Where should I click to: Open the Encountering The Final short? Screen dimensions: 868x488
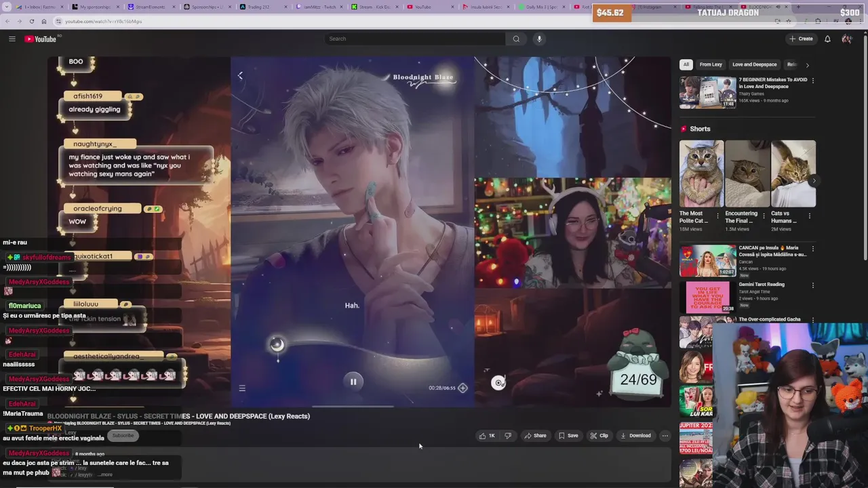747,174
